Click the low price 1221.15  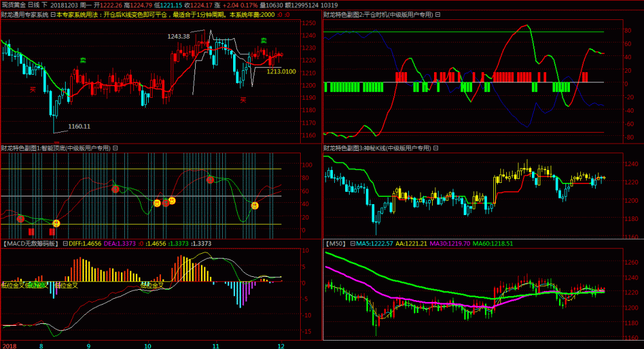point(171,5)
